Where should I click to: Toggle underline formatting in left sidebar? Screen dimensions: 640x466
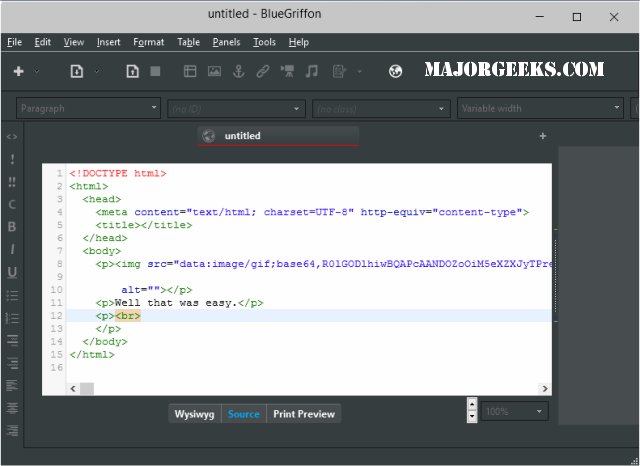tap(12, 272)
